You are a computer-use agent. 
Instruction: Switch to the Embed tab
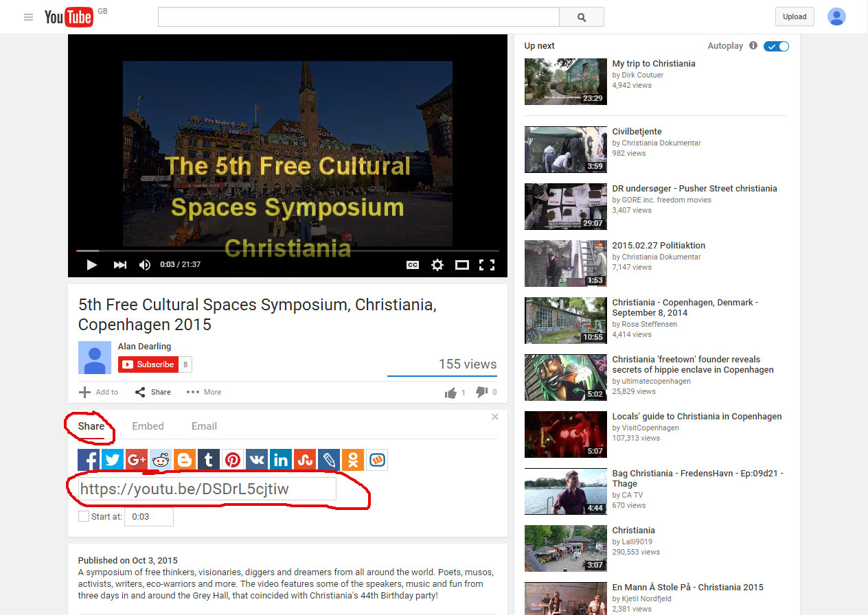148,426
